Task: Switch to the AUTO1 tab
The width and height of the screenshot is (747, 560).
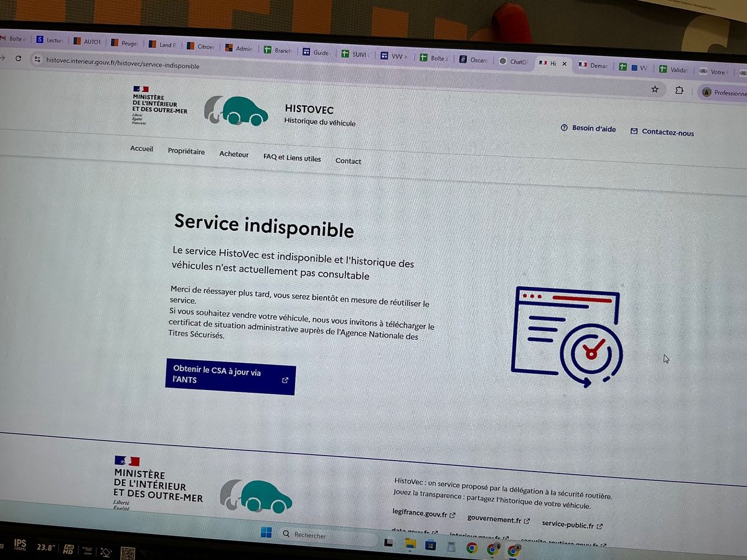Action: click(87, 42)
